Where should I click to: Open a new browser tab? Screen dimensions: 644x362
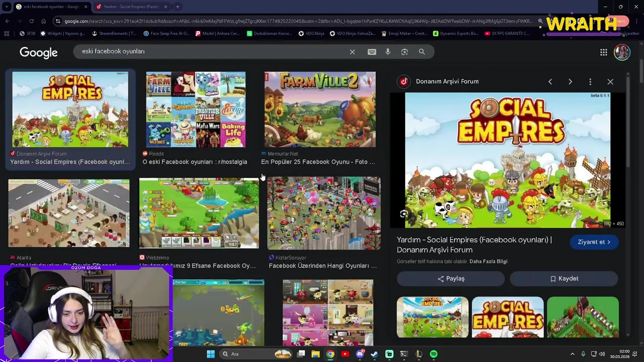click(178, 7)
